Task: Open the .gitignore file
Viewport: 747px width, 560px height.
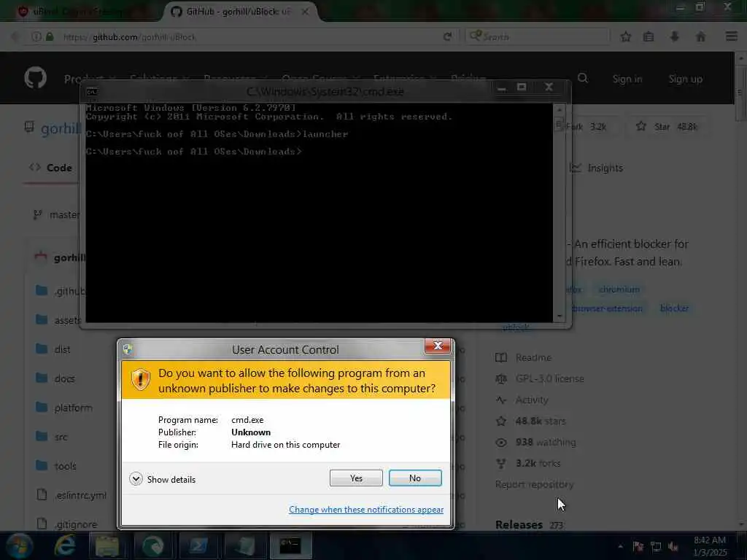Action: [x=76, y=524]
